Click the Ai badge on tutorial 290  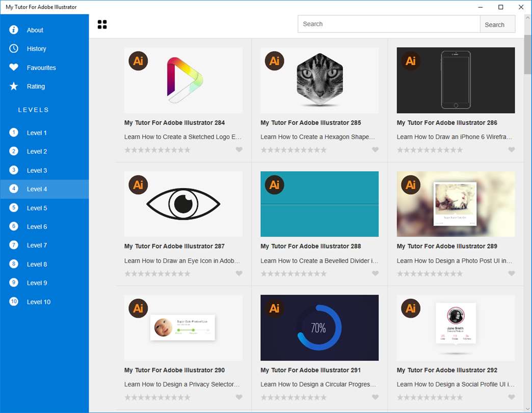click(138, 308)
